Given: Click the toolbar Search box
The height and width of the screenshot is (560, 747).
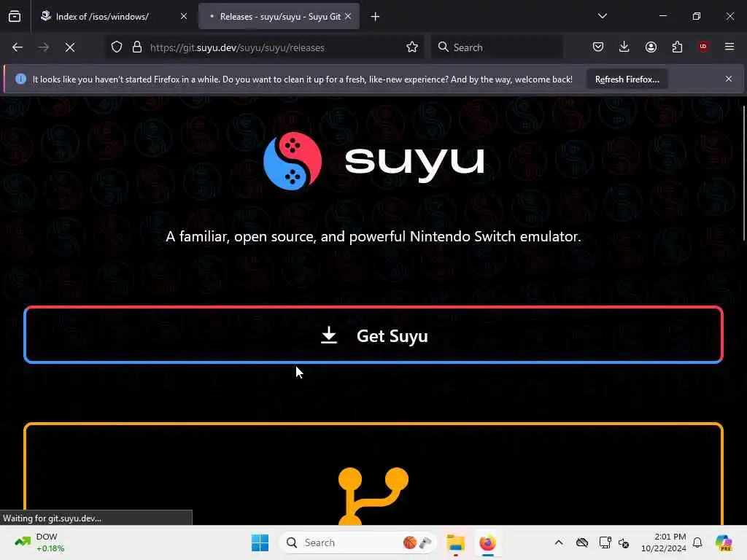Looking at the screenshot, I should click(497, 47).
